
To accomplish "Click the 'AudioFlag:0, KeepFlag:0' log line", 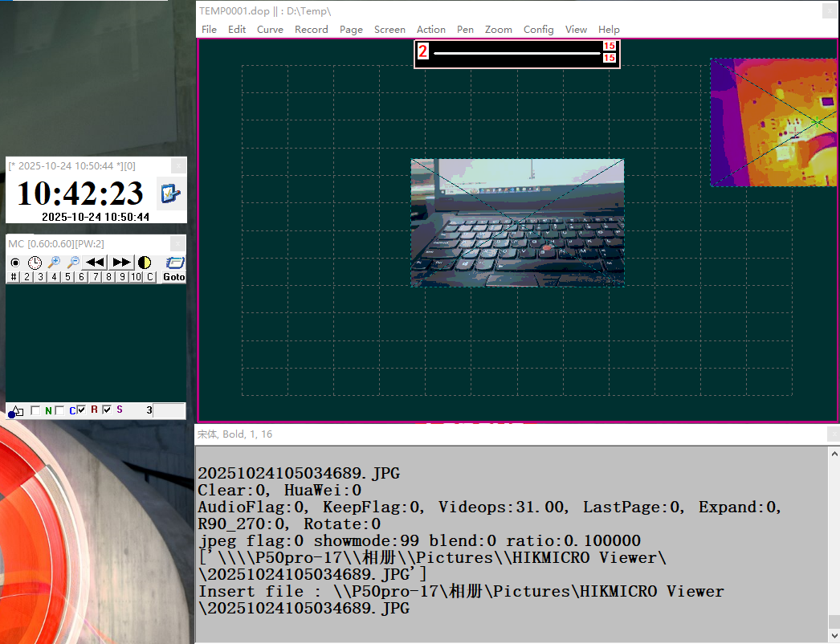I will click(x=489, y=507).
